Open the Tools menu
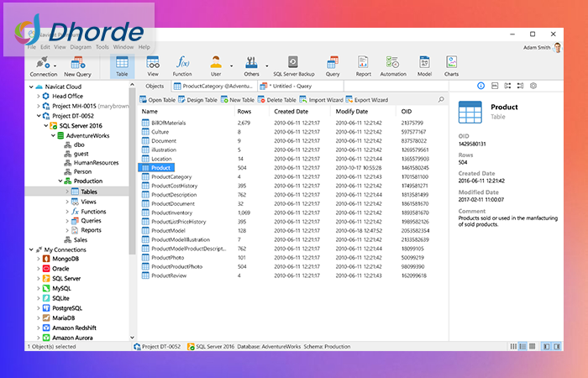Viewport: 588px width, 378px height. point(102,47)
